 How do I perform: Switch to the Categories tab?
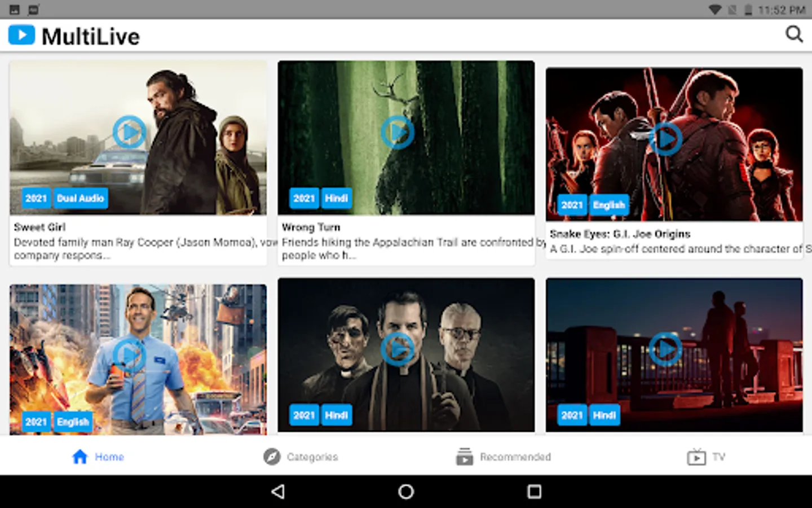coord(301,457)
